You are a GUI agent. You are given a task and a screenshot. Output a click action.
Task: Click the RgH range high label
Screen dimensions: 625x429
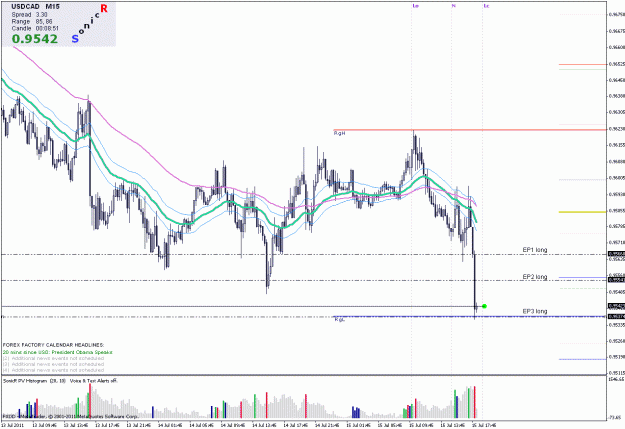[x=339, y=133]
